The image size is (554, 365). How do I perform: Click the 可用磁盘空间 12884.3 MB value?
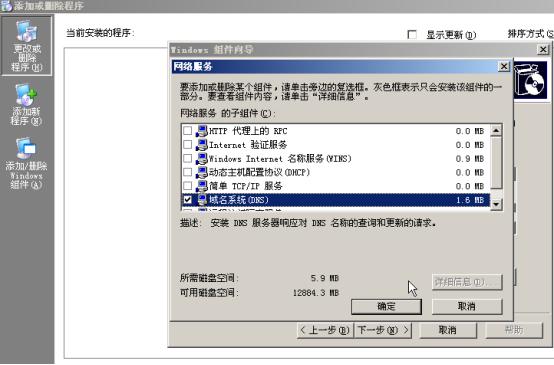click(x=316, y=293)
